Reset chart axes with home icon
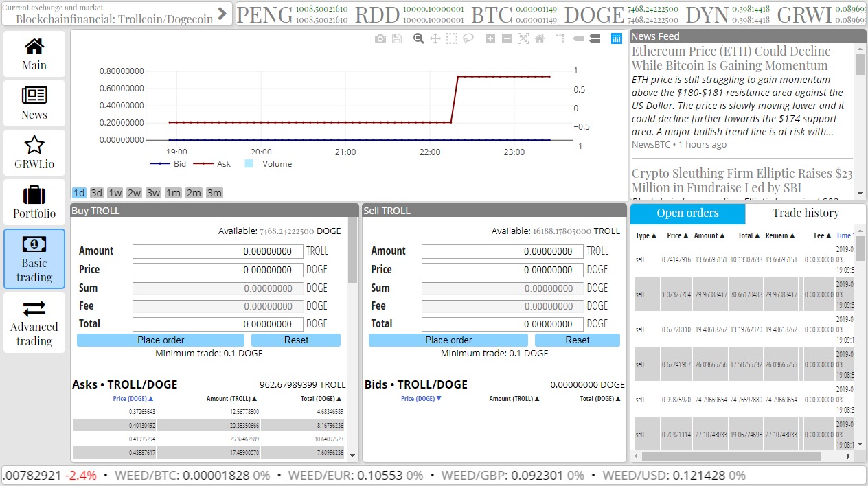Viewport: 868px width, 486px height. coord(540,39)
